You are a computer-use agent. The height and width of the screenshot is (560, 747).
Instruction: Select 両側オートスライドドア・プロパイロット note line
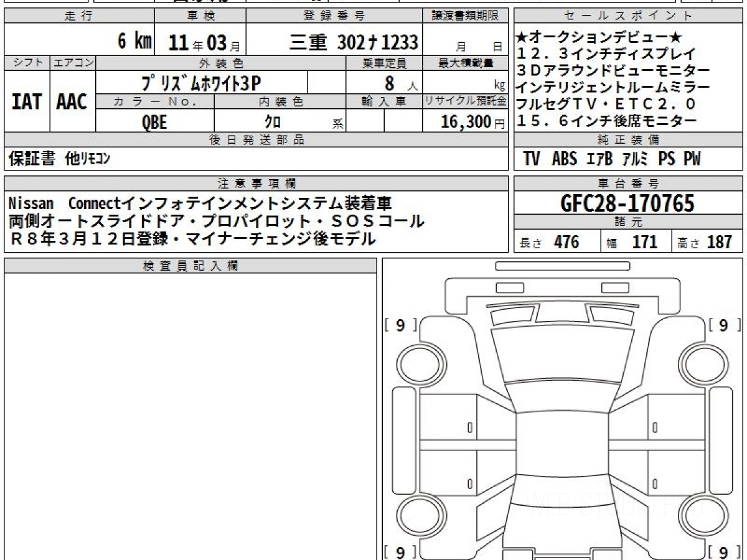click(217, 222)
